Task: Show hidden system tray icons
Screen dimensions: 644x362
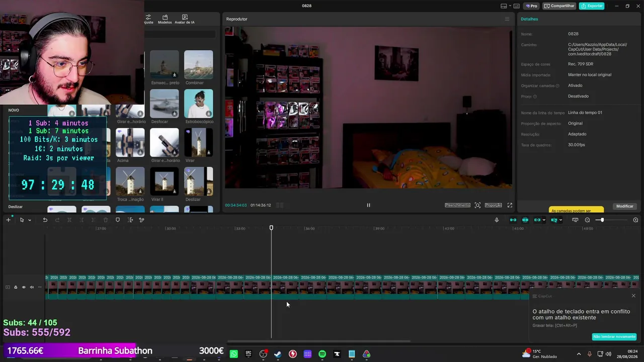Action: (x=579, y=354)
